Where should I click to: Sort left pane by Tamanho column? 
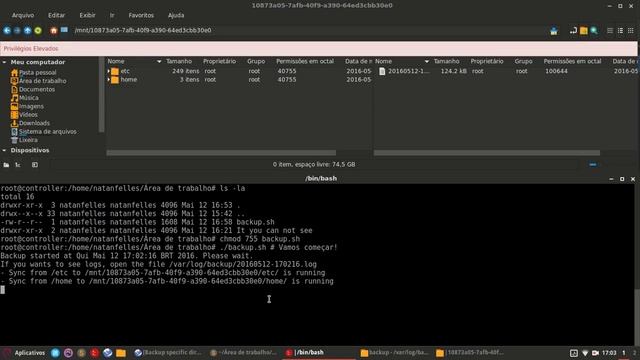point(179,61)
